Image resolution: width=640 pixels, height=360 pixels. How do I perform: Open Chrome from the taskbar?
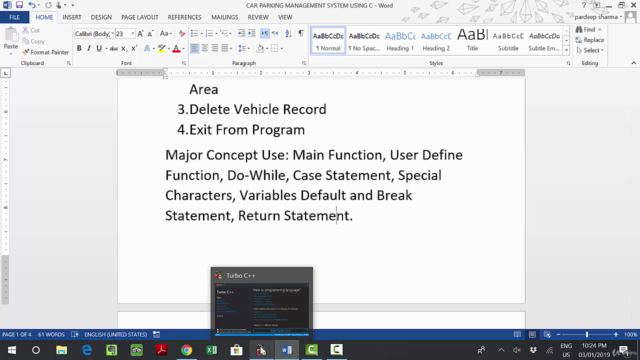tap(187, 350)
